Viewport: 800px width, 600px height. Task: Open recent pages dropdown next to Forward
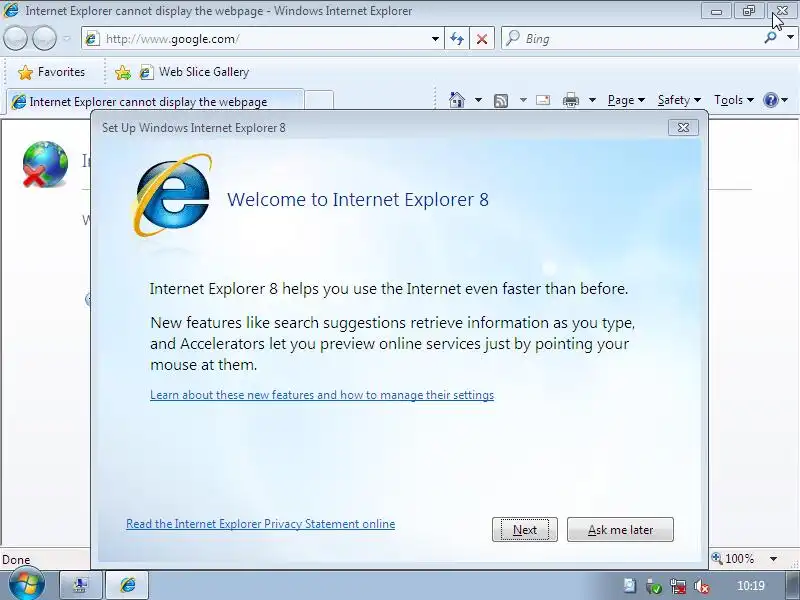click(x=66, y=39)
